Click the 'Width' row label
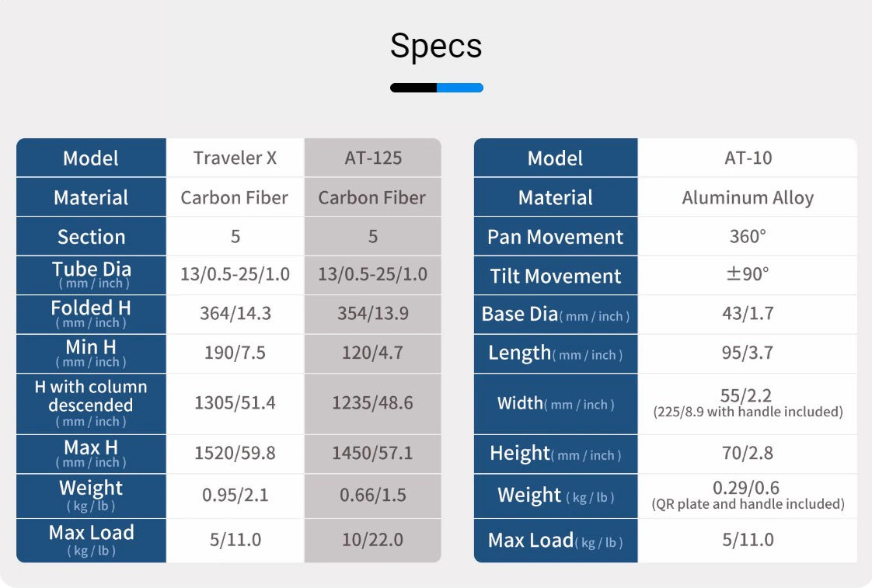Image resolution: width=872 pixels, height=588 pixels. tap(556, 403)
